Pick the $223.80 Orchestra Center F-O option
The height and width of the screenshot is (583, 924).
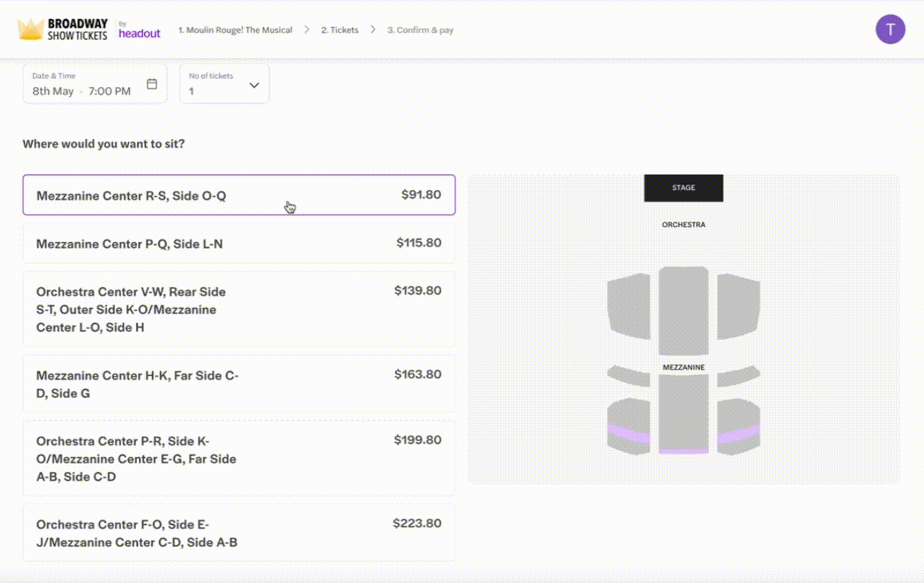point(239,532)
